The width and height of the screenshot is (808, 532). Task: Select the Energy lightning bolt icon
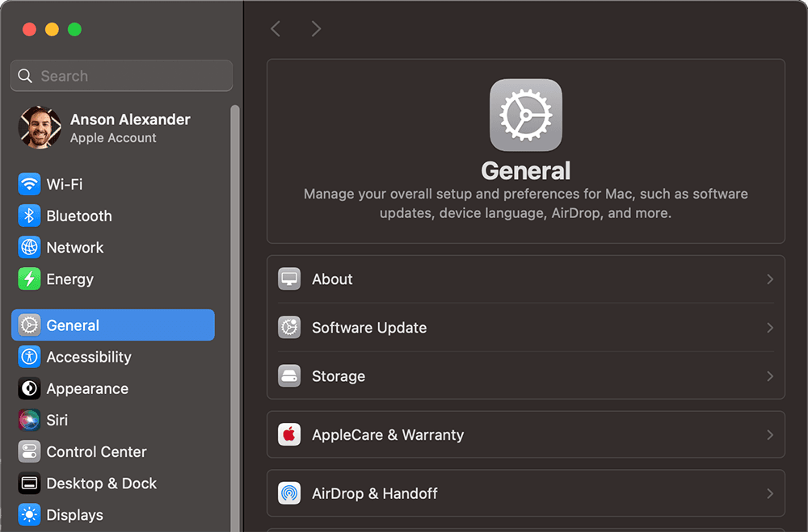29,279
